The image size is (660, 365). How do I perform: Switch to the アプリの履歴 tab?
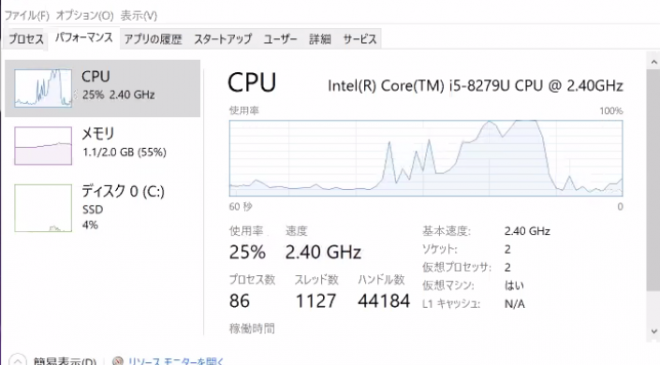[153, 39]
